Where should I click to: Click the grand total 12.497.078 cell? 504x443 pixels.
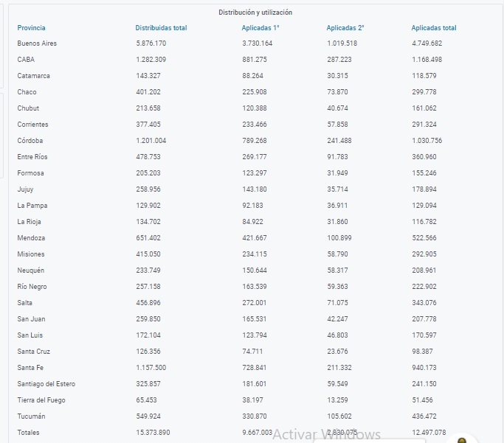pyautogui.click(x=429, y=433)
